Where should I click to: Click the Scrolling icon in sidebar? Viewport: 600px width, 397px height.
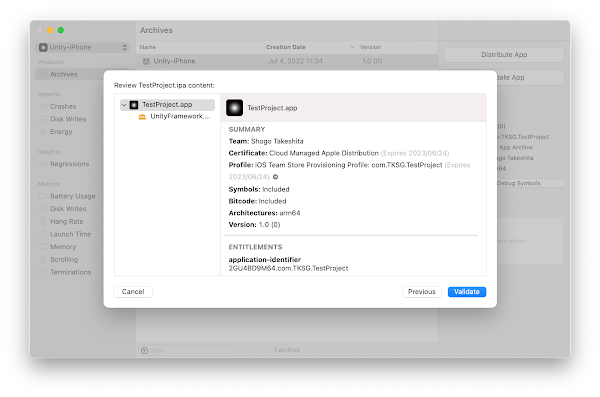tap(43, 260)
